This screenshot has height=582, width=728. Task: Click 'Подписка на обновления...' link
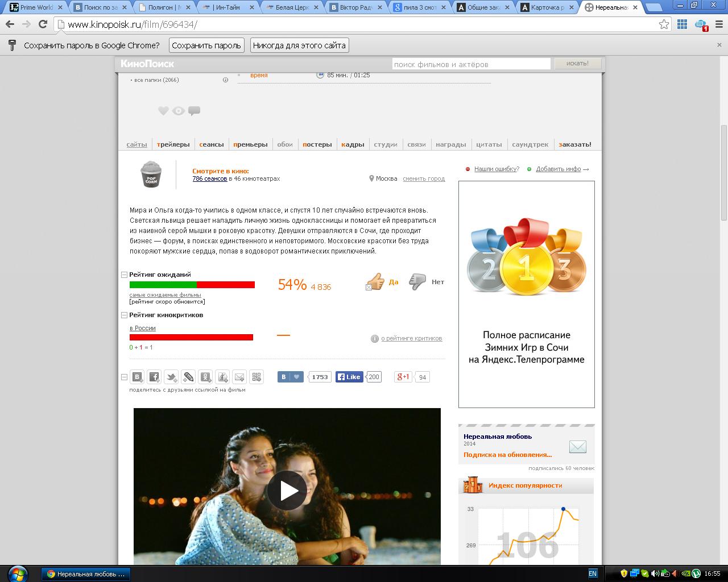[x=507, y=455]
